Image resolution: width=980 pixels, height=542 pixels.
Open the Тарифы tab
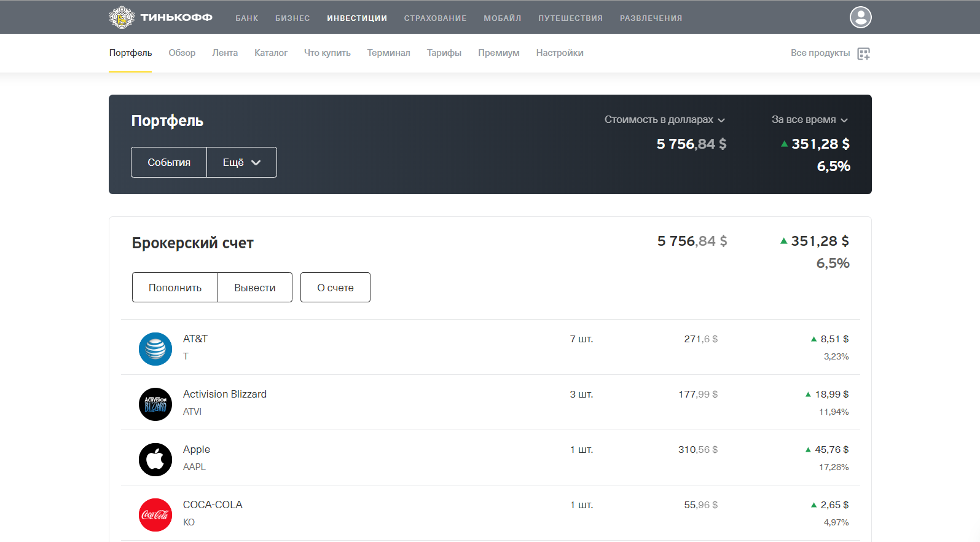[444, 53]
